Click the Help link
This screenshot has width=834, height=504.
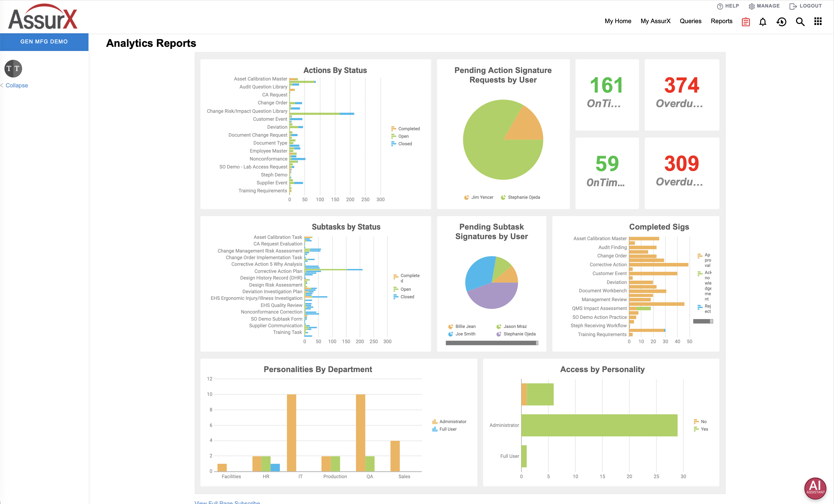pyautogui.click(x=728, y=6)
